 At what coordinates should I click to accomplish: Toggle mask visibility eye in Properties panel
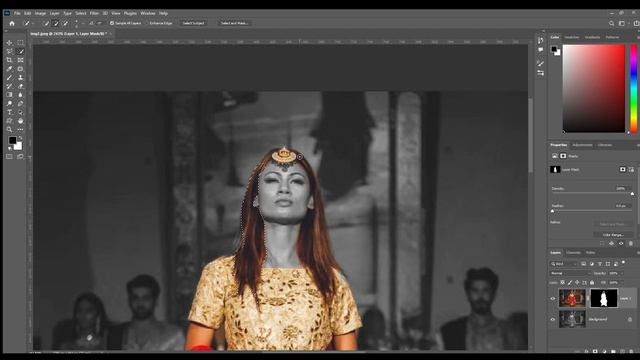point(621,243)
